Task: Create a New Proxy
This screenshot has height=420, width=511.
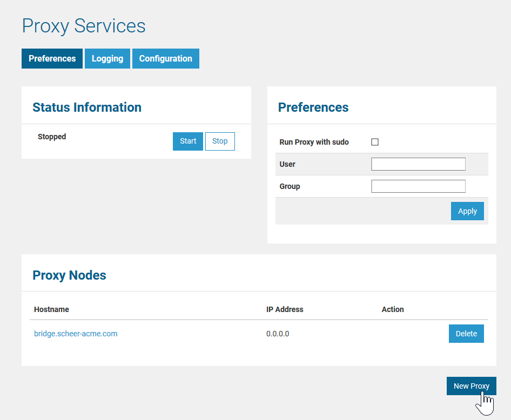Action: tap(470, 385)
